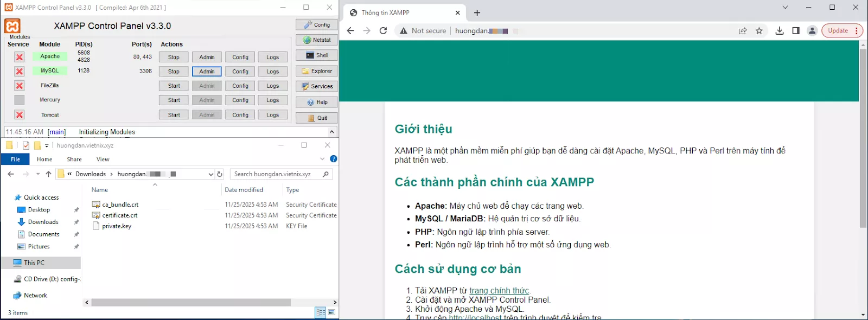Open XAMPP Config with wrench icon
This screenshot has height=320, width=868.
coord(317,24)
